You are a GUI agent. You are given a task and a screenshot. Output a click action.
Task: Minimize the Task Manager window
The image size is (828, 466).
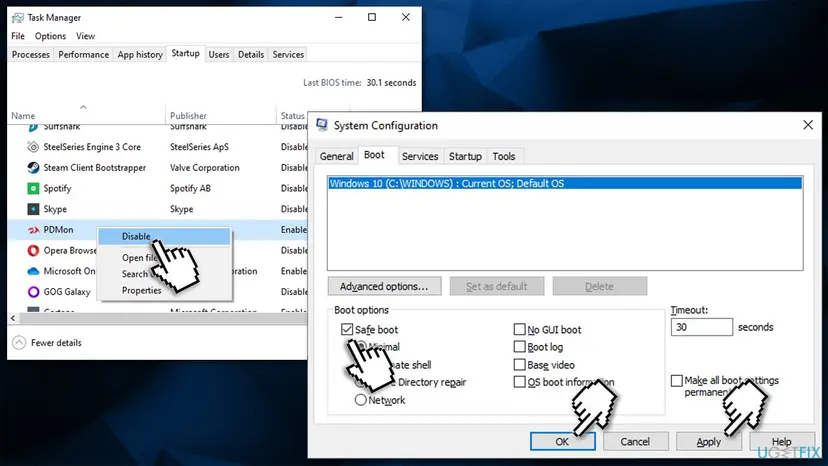[338, 17]
